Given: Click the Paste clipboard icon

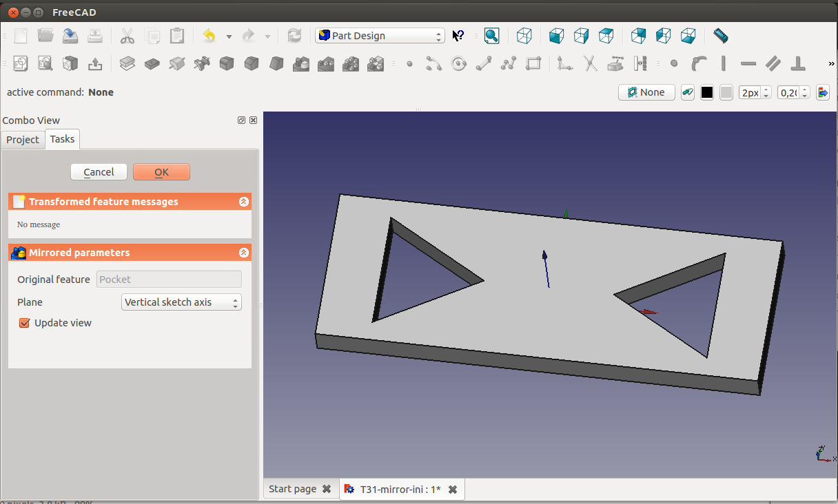Looking at the screenshot, I should tap(177, 36).
